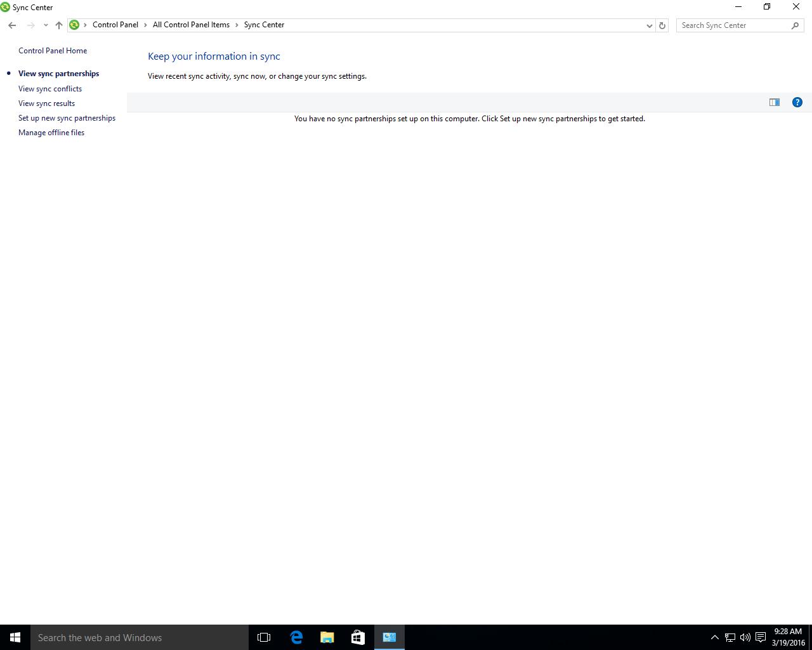812x650 pixels.
Task: Open the Windows Store taskbar icon
Action: (x=358, y=637)
